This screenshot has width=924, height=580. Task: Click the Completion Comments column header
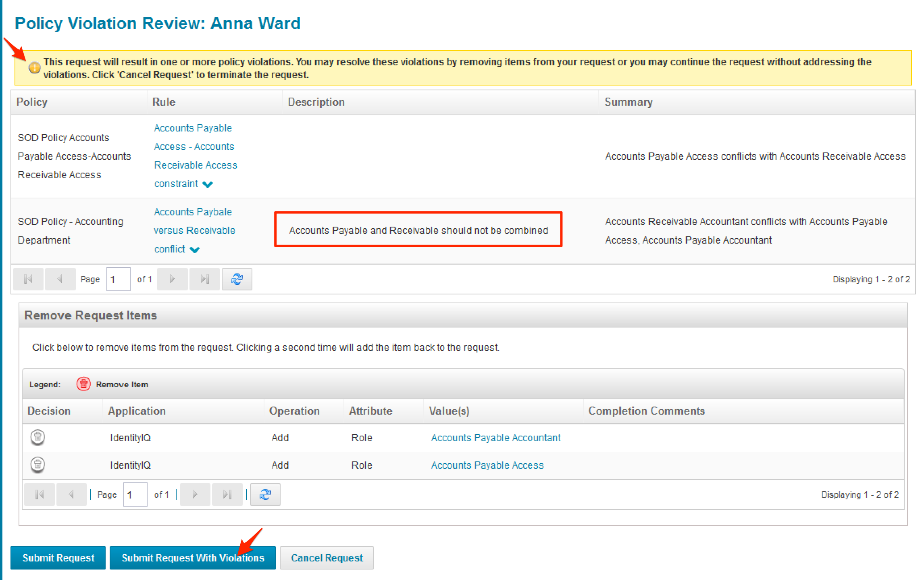(x=743, y=411)
